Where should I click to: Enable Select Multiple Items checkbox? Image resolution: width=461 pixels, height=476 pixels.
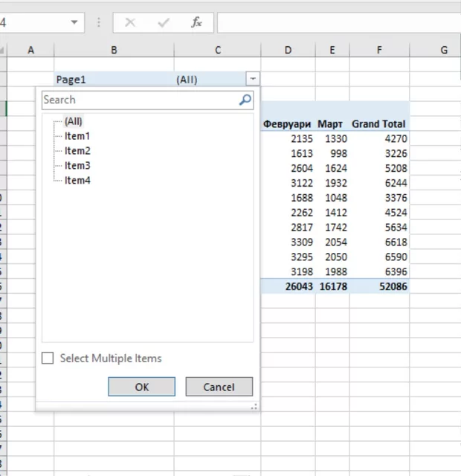[x=48, y=358]
